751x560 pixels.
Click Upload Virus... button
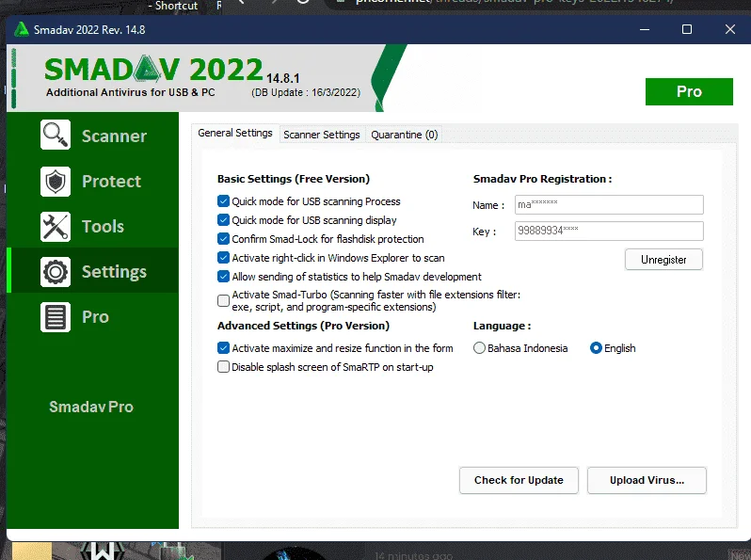tap(647, 480)
